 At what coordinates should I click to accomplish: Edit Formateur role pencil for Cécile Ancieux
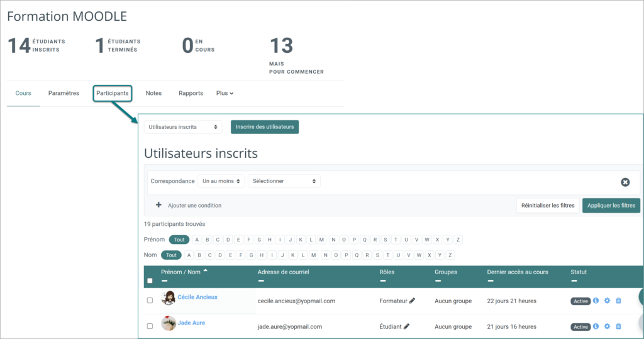[413, 301]
